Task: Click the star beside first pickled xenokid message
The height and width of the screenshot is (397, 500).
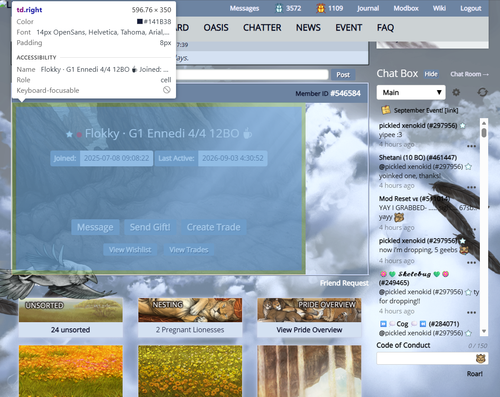Action: [x=463, y=126]
